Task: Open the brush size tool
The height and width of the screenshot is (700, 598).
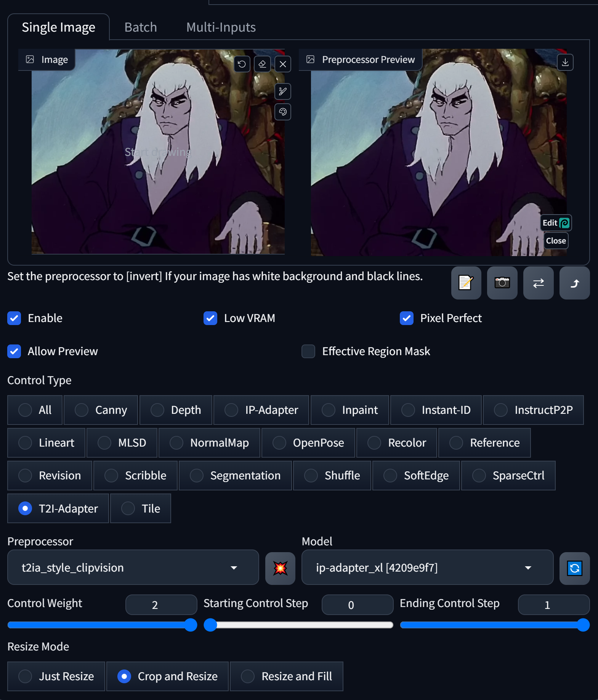Action: (x=283, y=91)
